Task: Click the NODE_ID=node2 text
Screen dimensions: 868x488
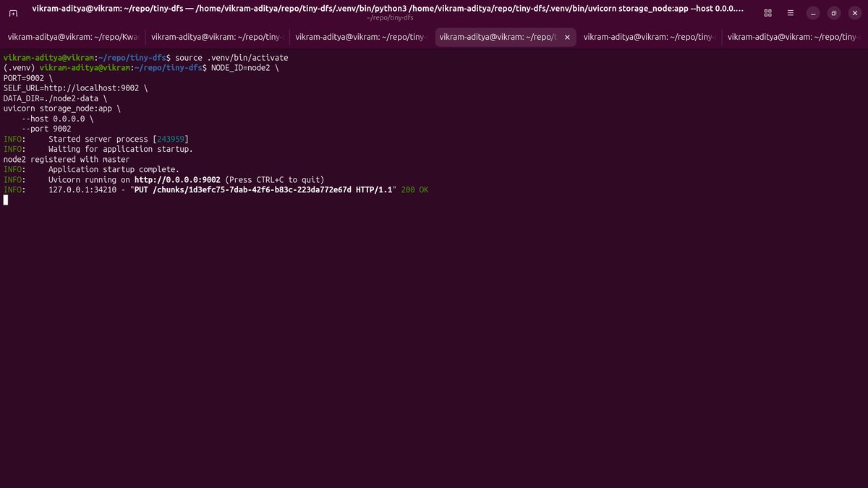Action: 240,67
